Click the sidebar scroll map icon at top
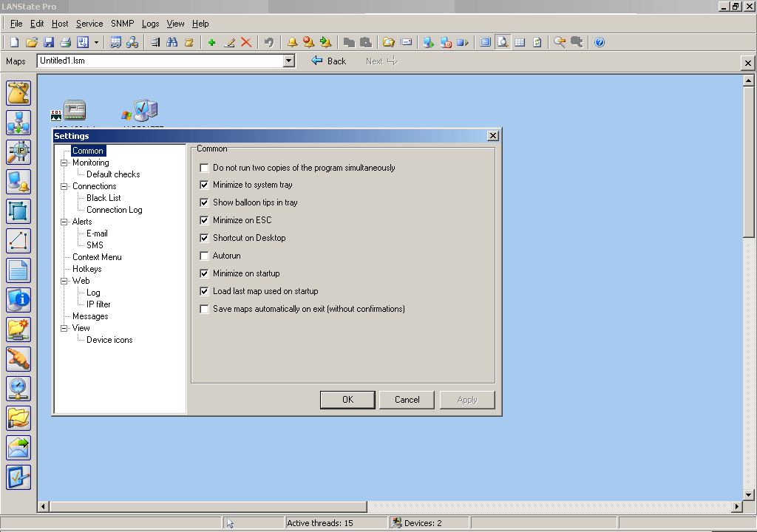This screenshot has width=757, height=532. 18,92
